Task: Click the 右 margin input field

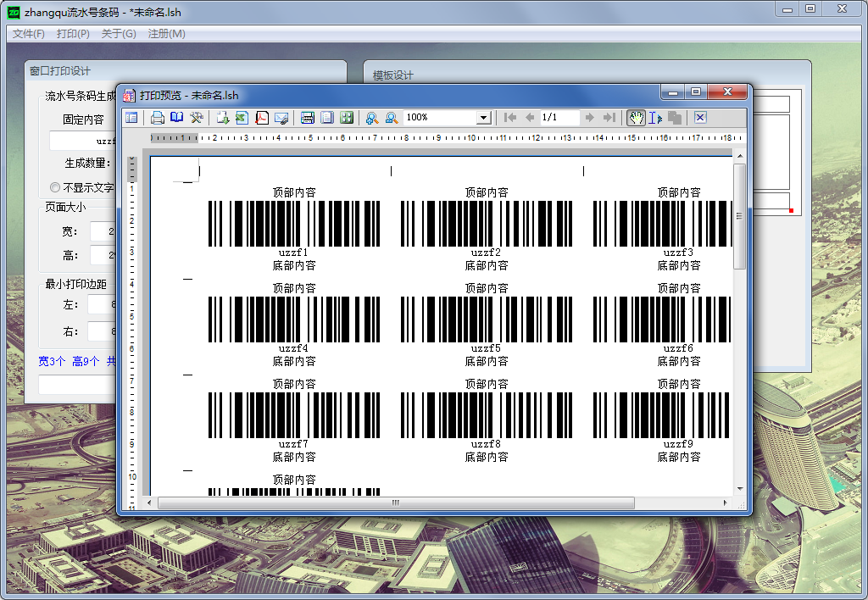Action: (x=103, y=331)
